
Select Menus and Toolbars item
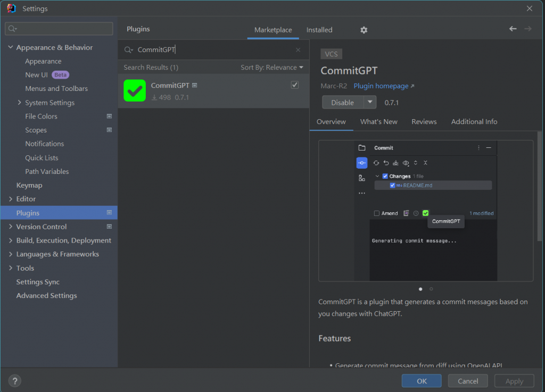[56, 88]
